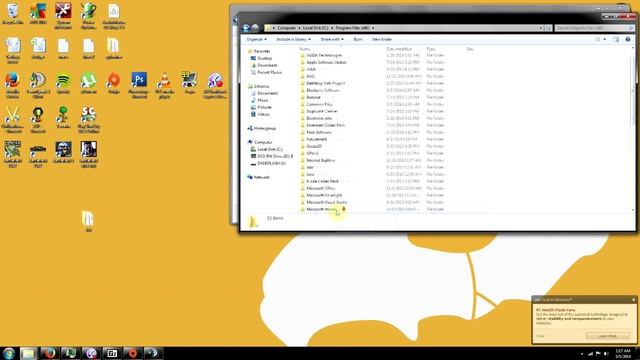Click the Explorer forward navigation arrow
The height and width of the screenshot is (360, 640).
pyautogui.click(x=255, y=28)
